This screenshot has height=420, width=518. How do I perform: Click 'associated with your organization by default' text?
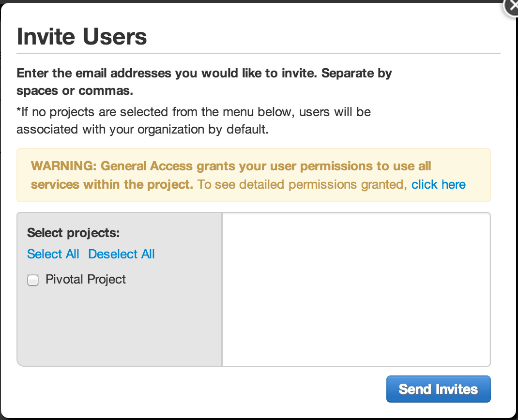142,129
